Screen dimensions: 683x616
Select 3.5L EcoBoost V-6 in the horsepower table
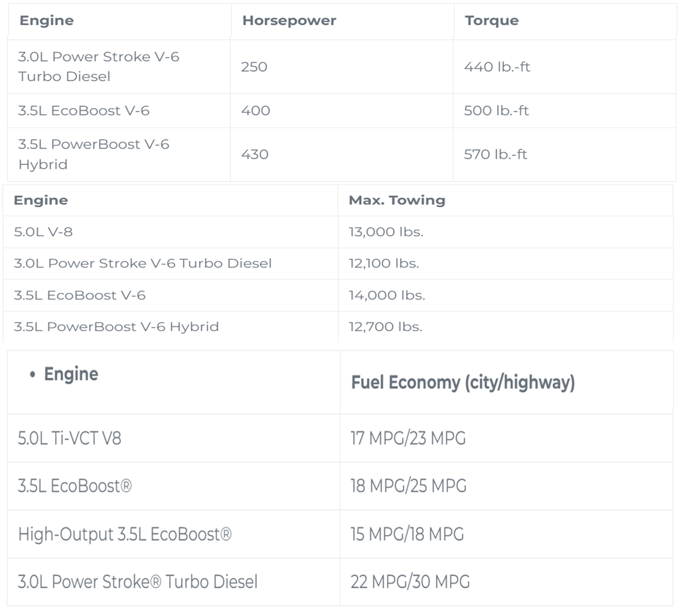(84, 111)
